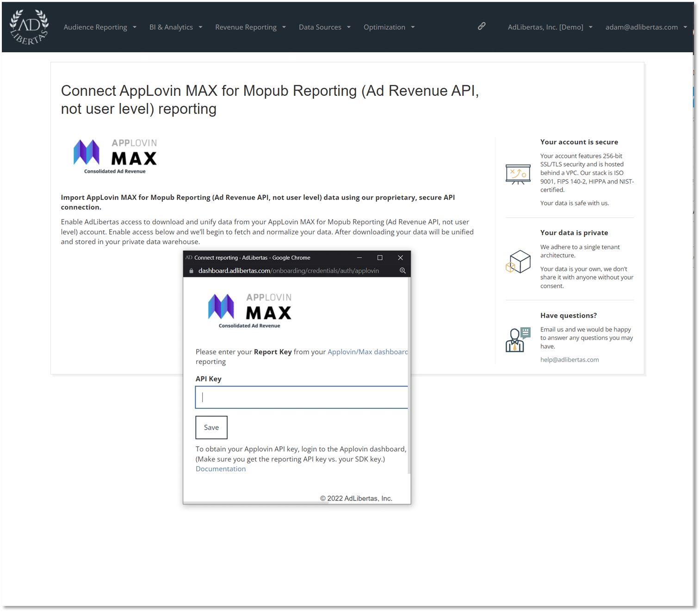Open the BI & Analytics menu
The height and width of the screenshot is (612, 700).
pyautogui.click(x=176, y=27)
